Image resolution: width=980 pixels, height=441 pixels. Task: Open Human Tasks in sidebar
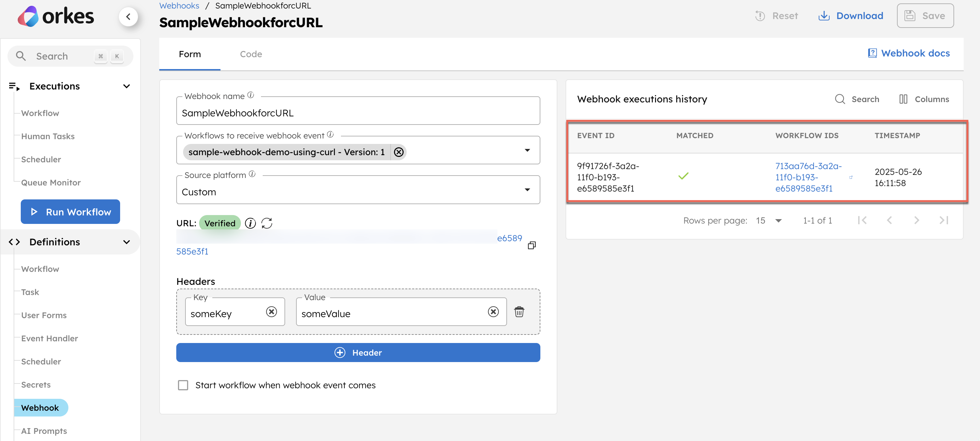(x=48, y=136)
